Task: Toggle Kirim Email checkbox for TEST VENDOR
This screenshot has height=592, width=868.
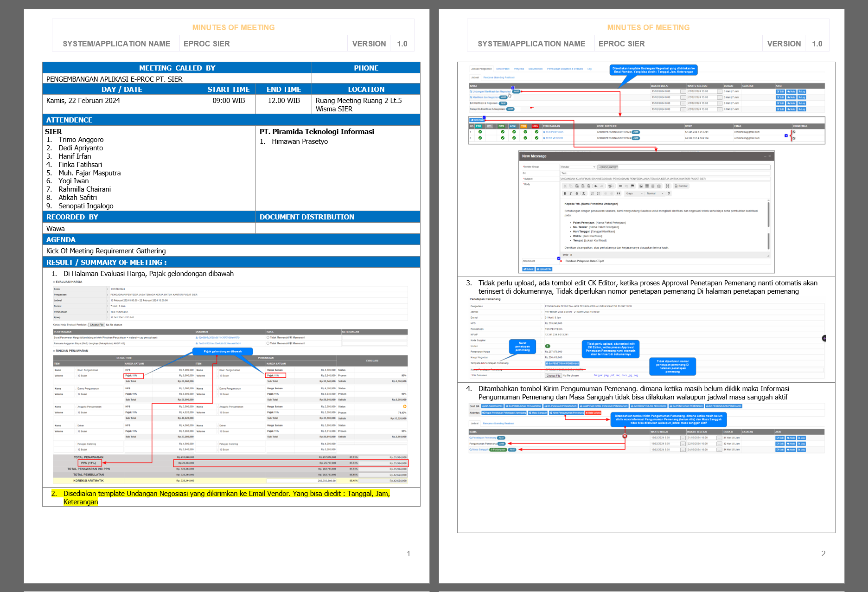Action: tap(794, 138)
